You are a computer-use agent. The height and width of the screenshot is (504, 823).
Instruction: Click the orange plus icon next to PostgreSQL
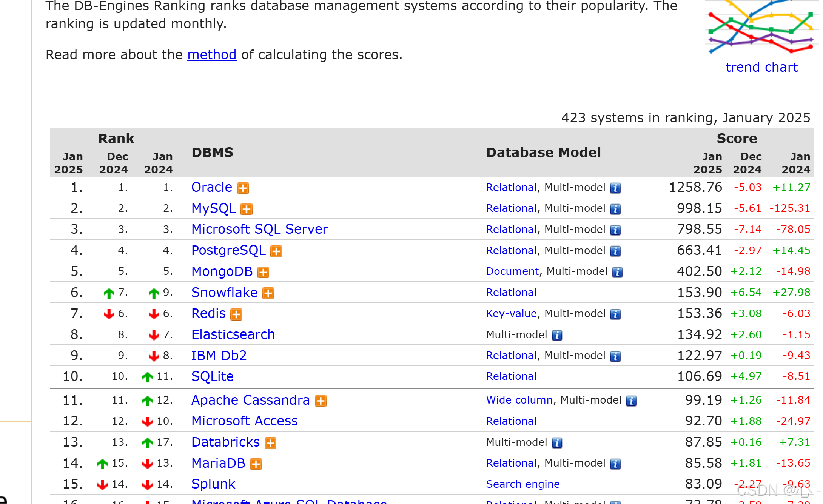point(276,251)
